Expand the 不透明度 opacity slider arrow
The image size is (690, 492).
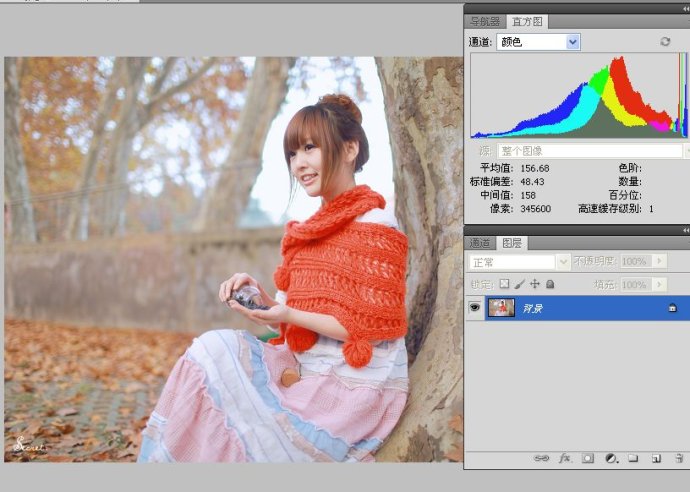(658, 261)
